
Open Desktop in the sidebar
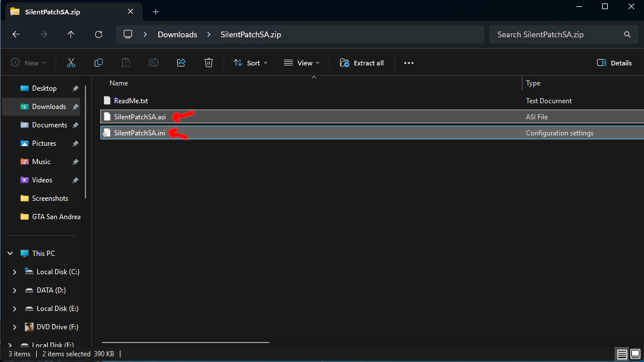[44, 88]
